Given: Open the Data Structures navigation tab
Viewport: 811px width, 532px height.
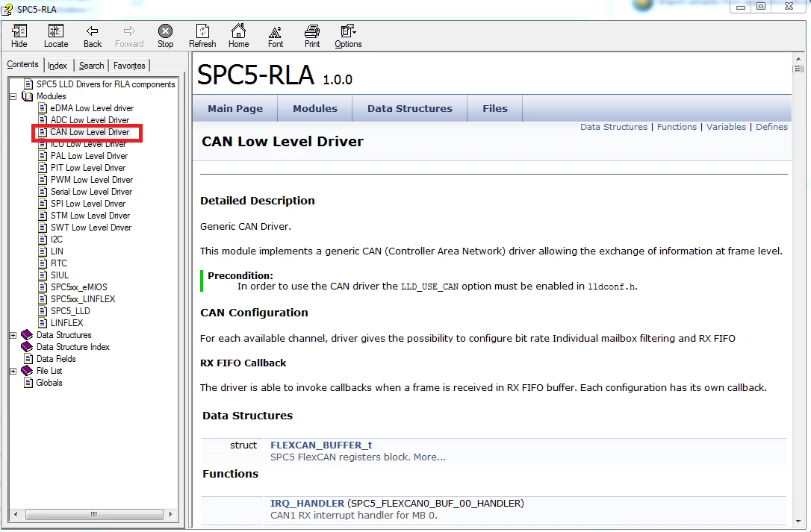Looking at the screenshot, I should 410,109.
